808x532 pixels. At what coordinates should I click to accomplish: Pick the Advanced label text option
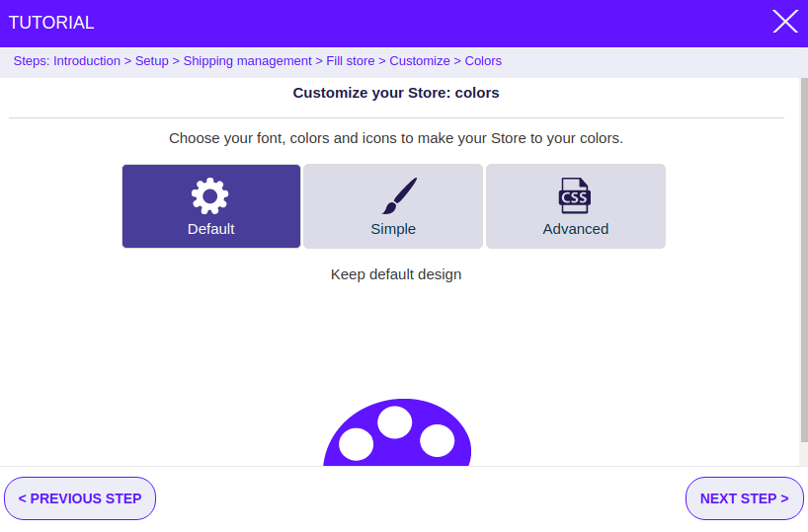pos(576,229)
